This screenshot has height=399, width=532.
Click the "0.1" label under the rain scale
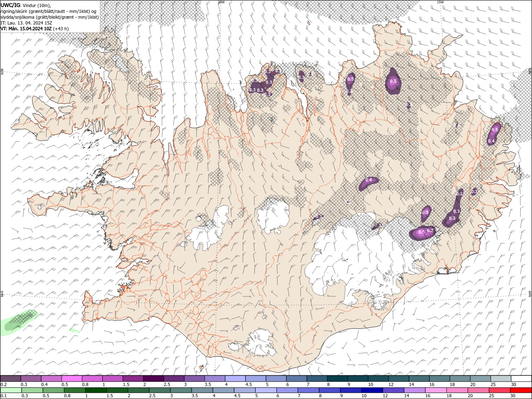click(x=3, y=396)
